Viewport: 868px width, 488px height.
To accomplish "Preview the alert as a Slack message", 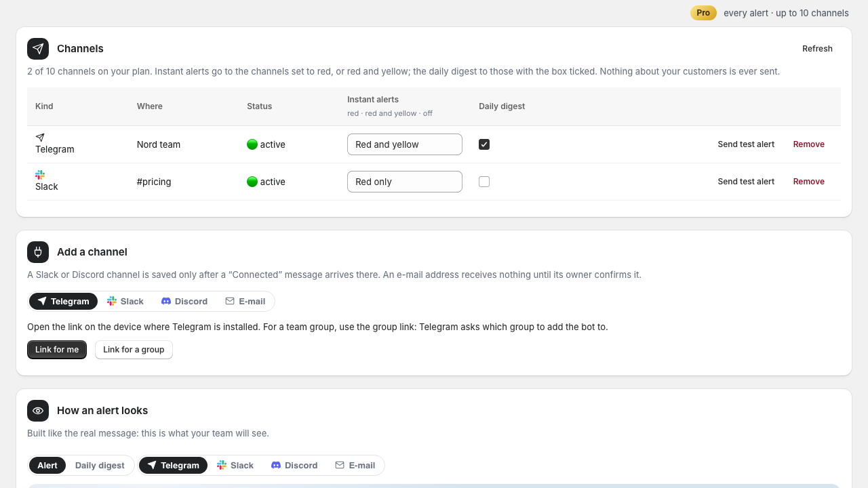I will pos(235,465).
